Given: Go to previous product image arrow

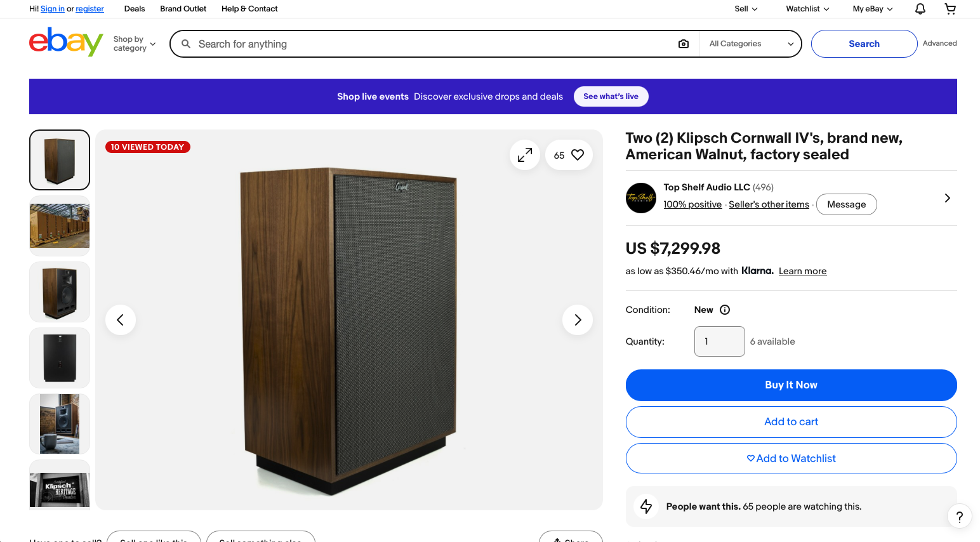Looking at the screenshot, I should pos(121,320).
